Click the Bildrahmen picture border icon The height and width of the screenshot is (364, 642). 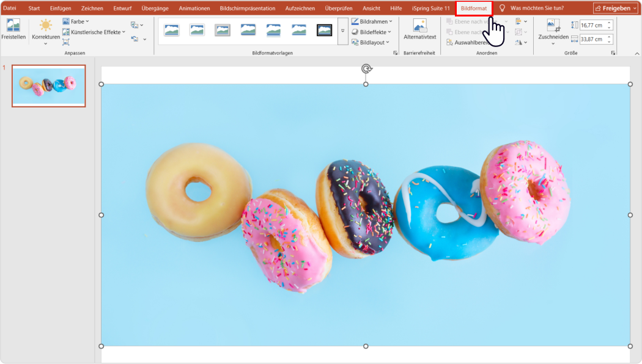[355, 21]
